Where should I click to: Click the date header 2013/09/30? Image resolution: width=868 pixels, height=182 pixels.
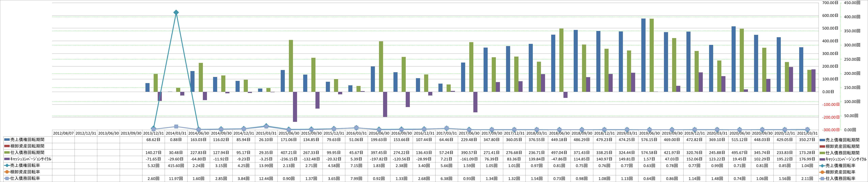131,133
